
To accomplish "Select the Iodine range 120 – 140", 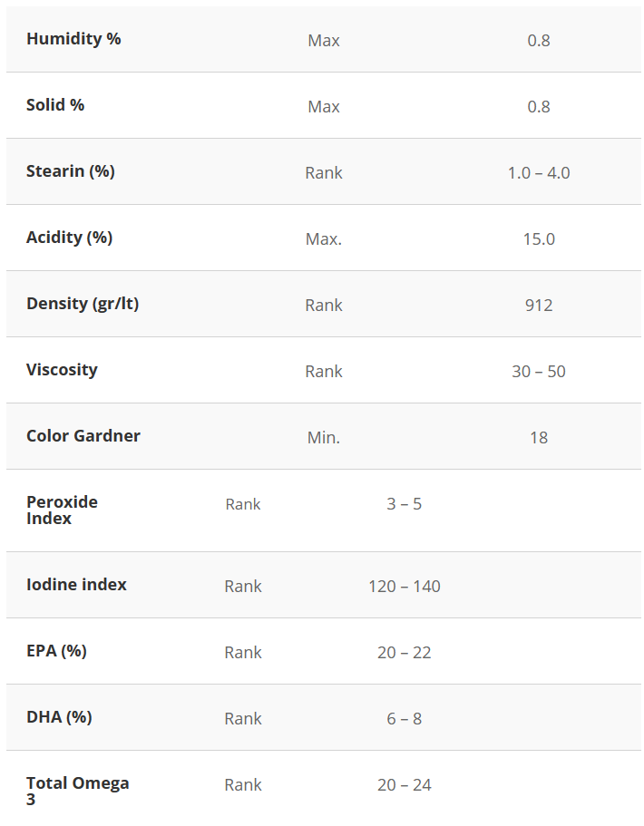I will click(405, 587).
